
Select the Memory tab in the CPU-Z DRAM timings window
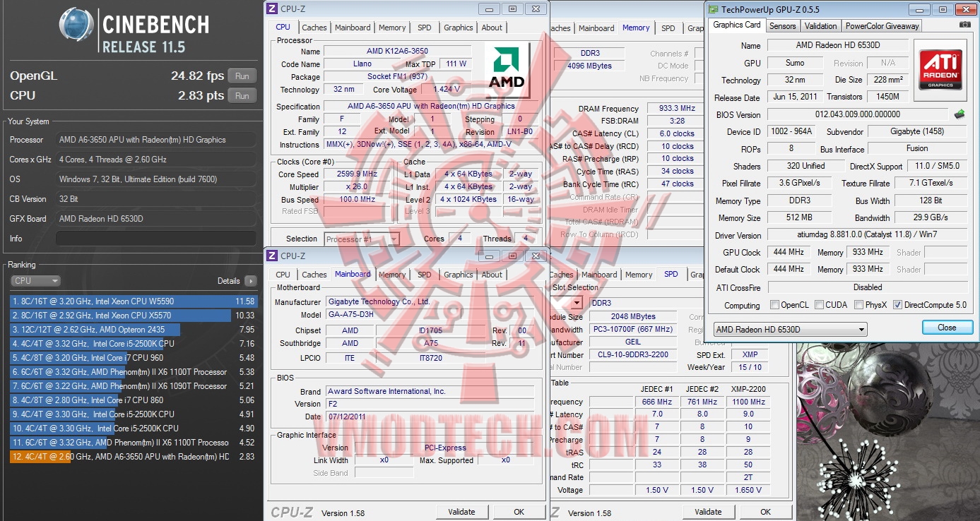(636, 28)
